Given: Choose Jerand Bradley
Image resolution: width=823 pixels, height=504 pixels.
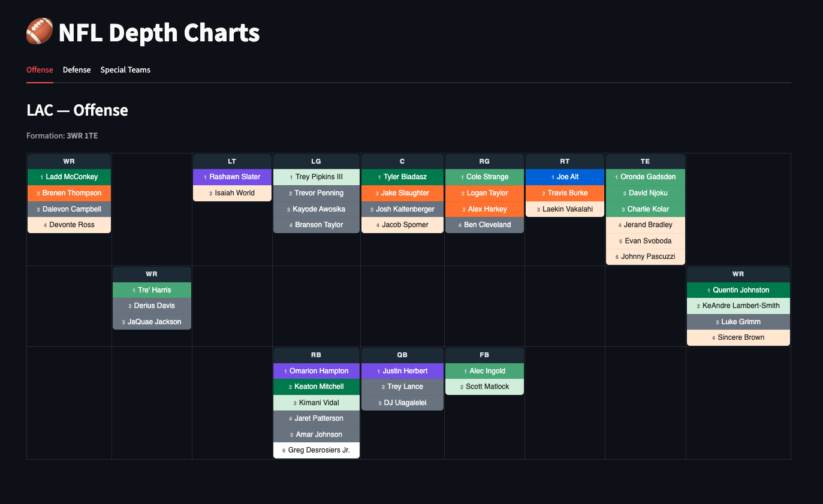Looking at the screenshot, I should click(x=645, y=225).
